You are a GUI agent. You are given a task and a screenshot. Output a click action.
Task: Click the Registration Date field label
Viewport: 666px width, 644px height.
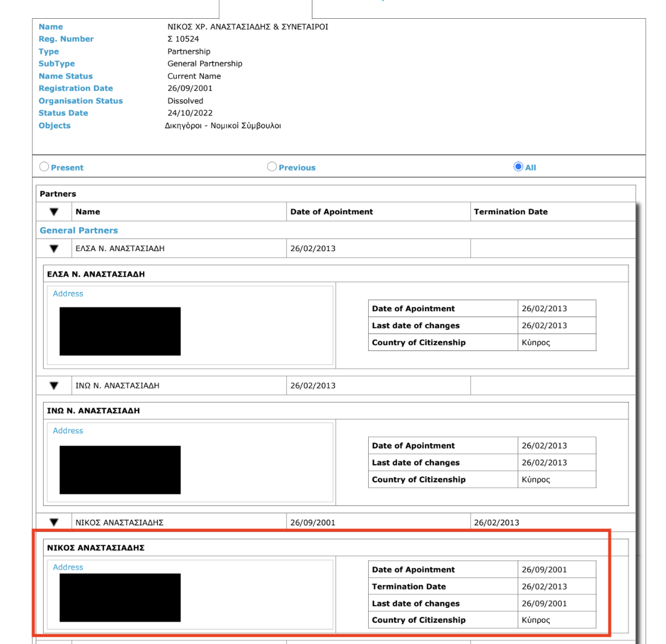pos(76,88)
